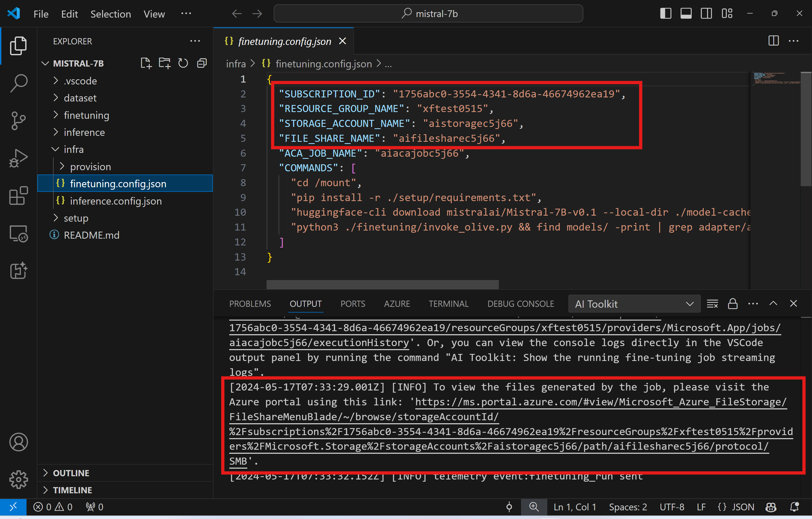The height and width of the screenshot is (519, 812).
Task: Expand the OUTLINE section
Action: 71,473
